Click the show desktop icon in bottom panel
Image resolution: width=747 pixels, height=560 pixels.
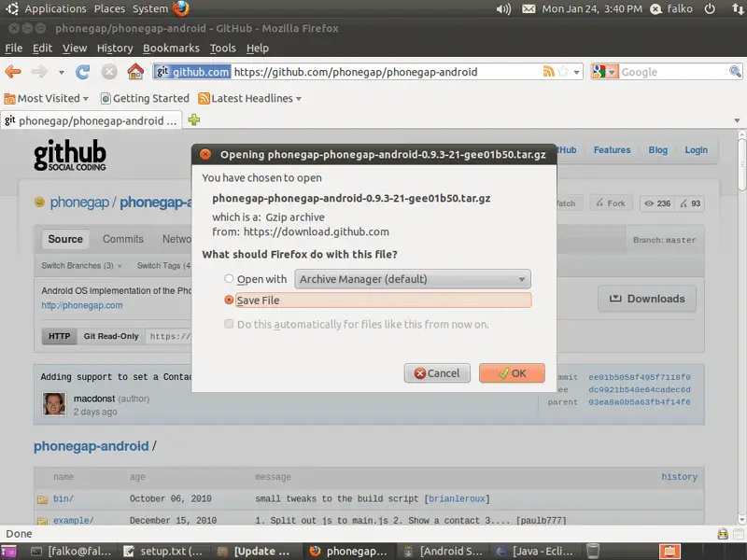tap(8, 551)
